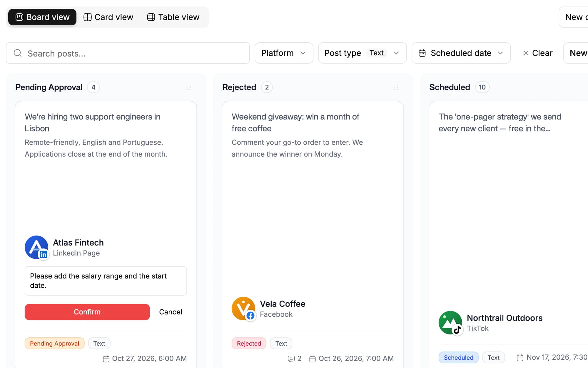Click the calendar icon in Scheduled date filter
Image resolution: width=588 pixels, height=368 pixels.
coord(422,53)
